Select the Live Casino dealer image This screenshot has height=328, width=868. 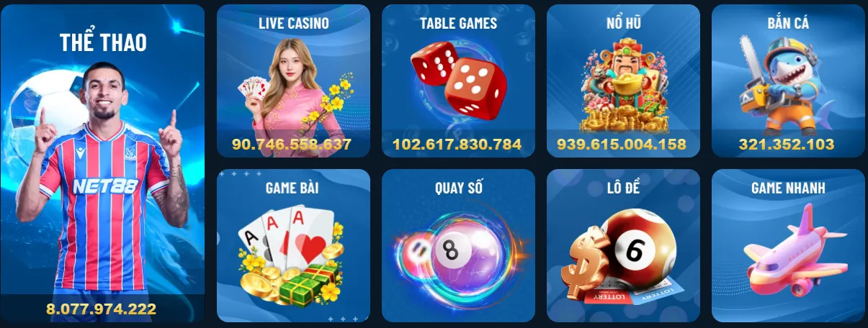click(292, 86)
